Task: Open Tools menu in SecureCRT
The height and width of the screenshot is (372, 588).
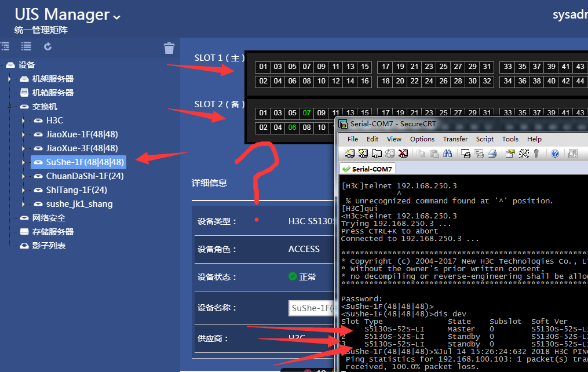Action: [510, 139]
